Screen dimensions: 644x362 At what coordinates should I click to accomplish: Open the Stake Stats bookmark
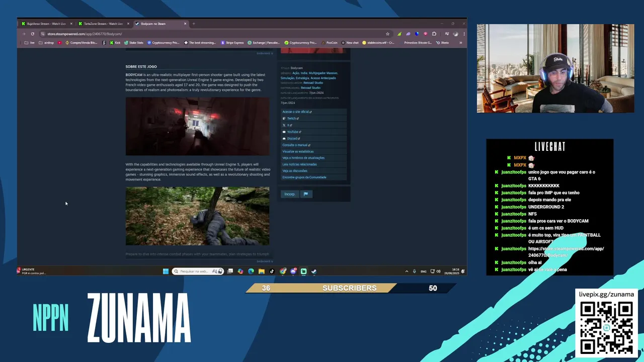coord(134,43)
